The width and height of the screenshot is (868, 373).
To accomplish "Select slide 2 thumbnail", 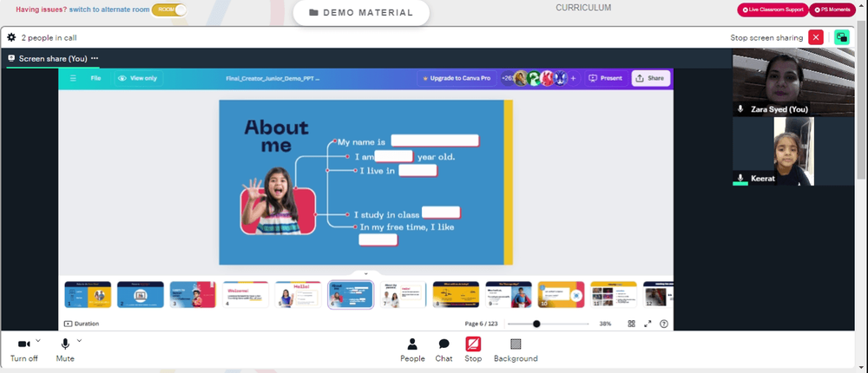I will [x=140, y=294].
